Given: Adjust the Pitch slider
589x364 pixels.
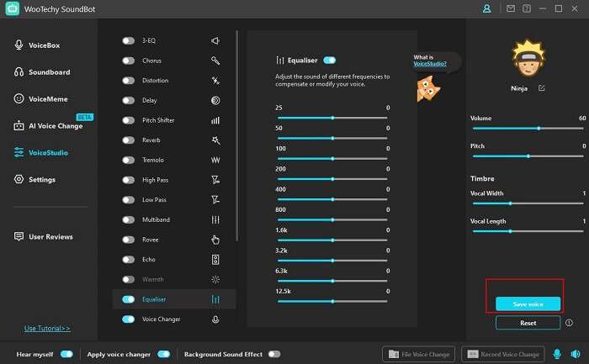Looking at the screenshot, I should [x=528, y=156].
